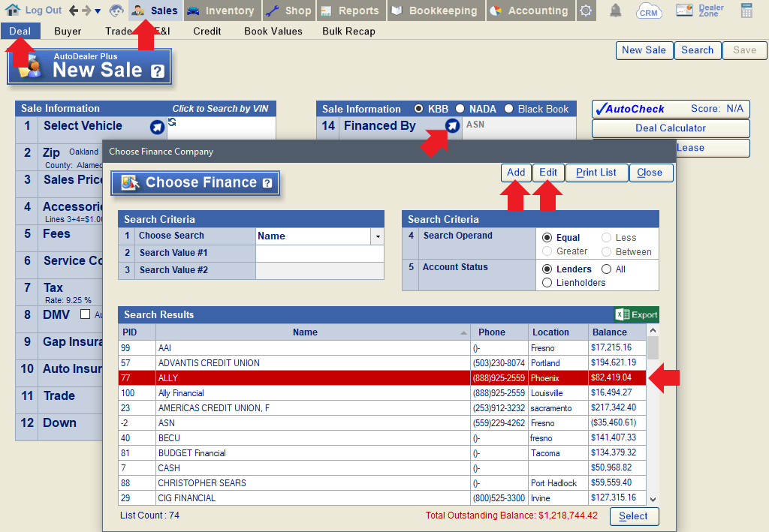The image size is (769, 532).
Task: Toggle the DMV checkbox
Action: 86,314
